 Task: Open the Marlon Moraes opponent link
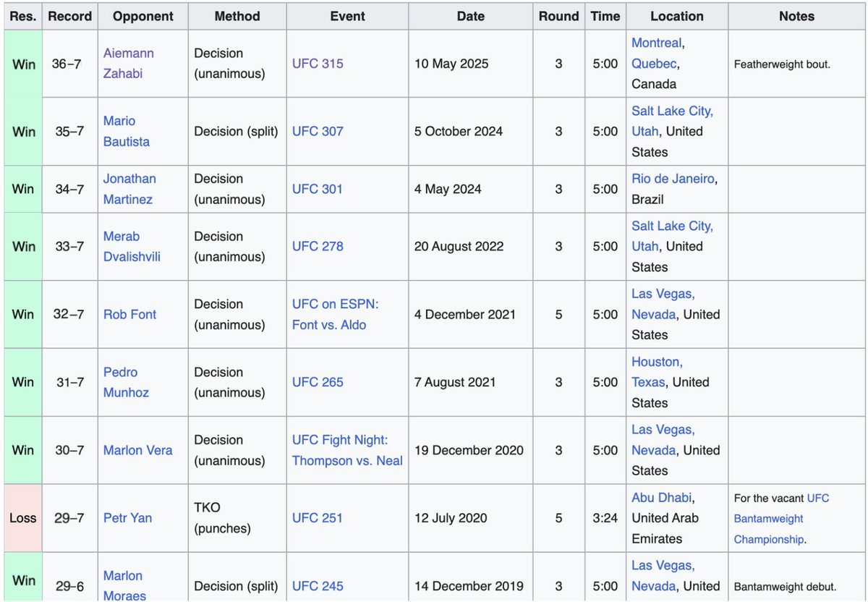point(124,586)
